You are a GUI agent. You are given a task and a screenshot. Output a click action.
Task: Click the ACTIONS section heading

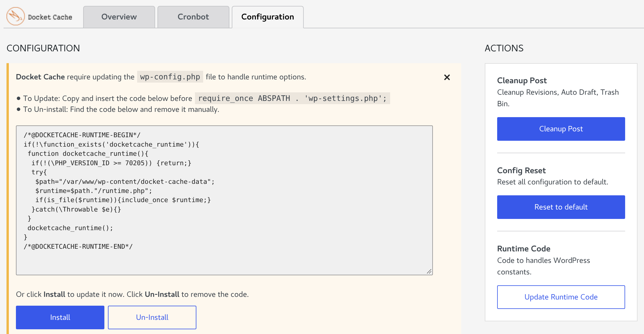[x=504, y=48]
